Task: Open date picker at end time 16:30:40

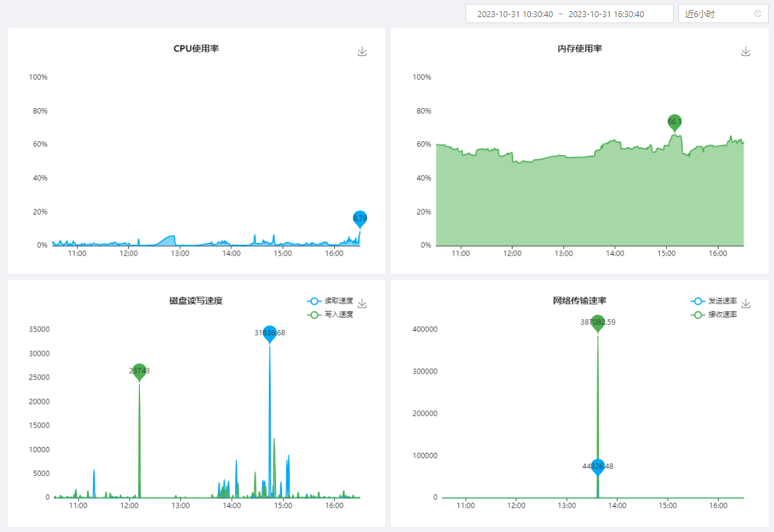Action: [x=606, y=14]
